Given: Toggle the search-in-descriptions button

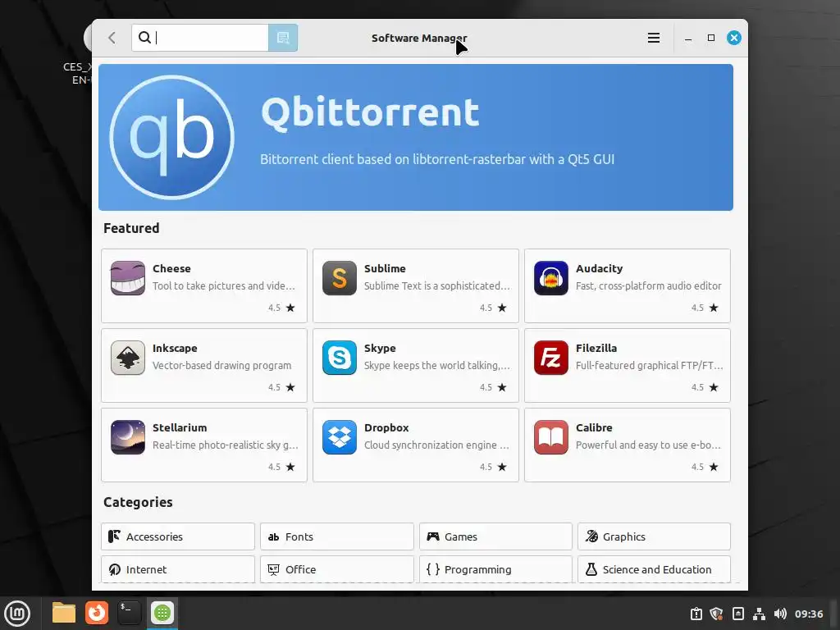Looking at the screenshot, I should pos(283,38).
